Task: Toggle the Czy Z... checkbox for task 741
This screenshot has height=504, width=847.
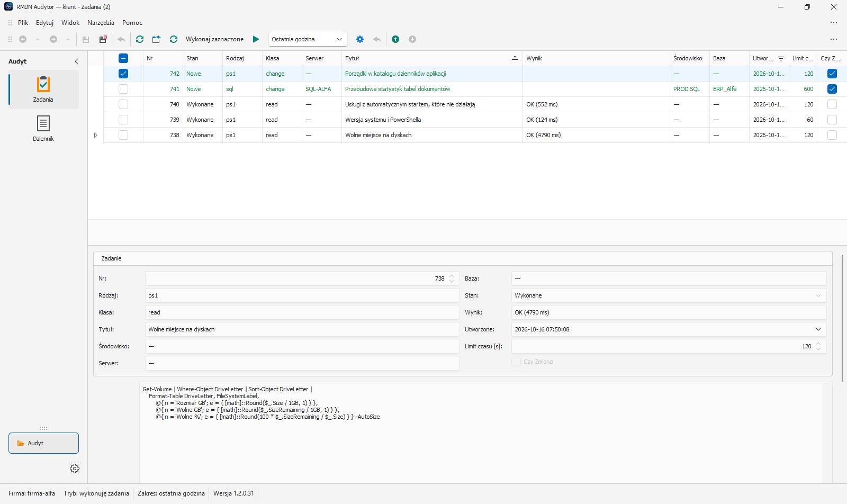Action: (x=832, y=89)
